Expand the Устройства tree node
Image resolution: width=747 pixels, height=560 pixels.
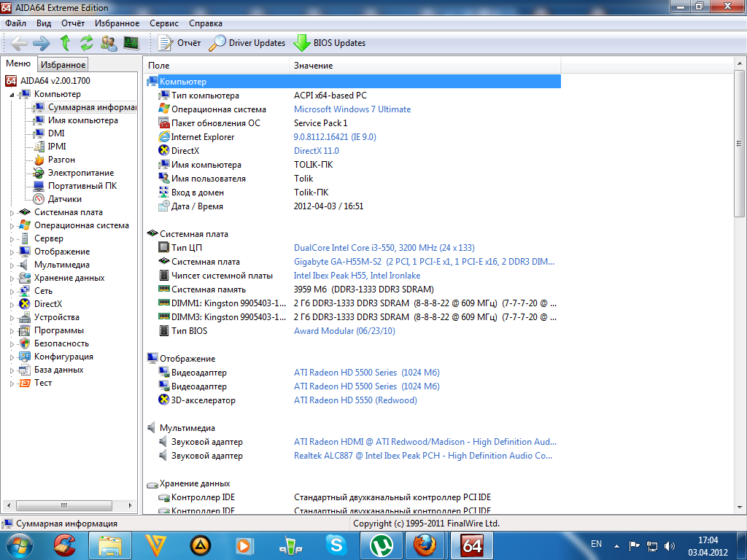click(x=12, y=318)
